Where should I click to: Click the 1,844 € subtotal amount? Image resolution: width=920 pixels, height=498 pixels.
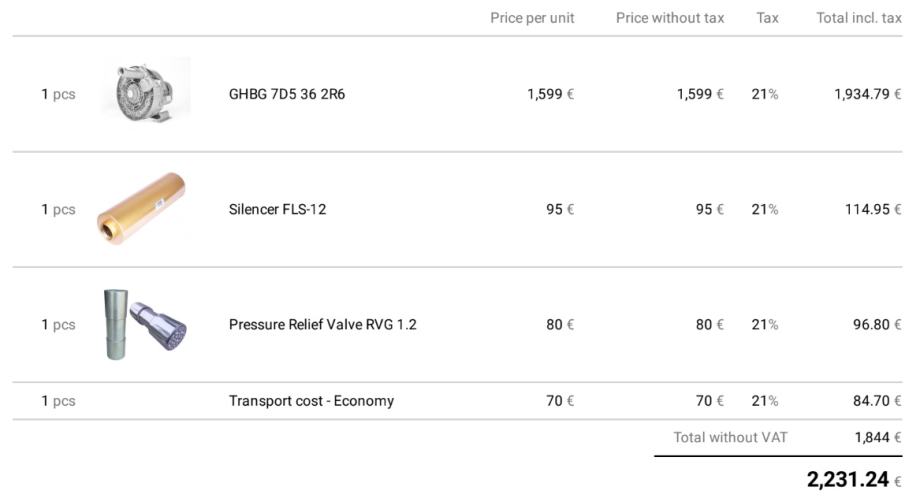tap(877, 437)
